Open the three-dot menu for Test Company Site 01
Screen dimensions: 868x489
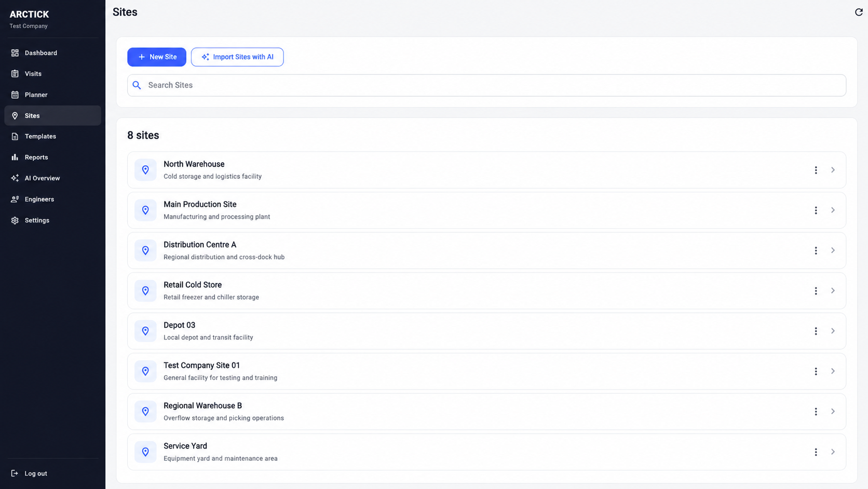click(x=816, y=371)
